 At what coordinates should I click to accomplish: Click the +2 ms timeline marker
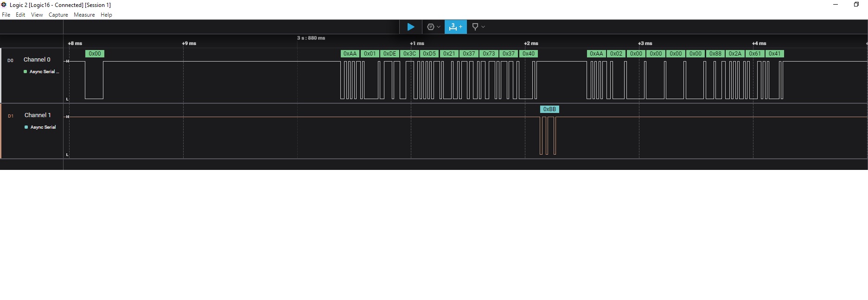point(531,44)
